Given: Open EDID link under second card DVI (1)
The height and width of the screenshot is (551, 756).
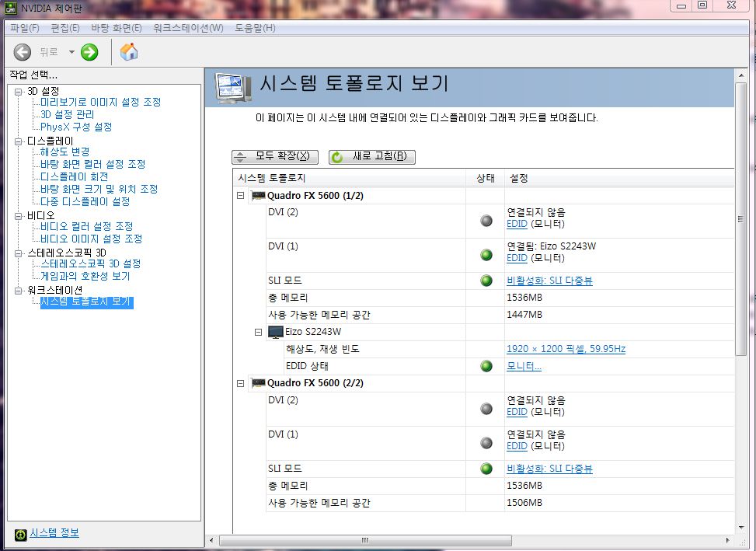Looking at the screenshot, I should [517, 446].
